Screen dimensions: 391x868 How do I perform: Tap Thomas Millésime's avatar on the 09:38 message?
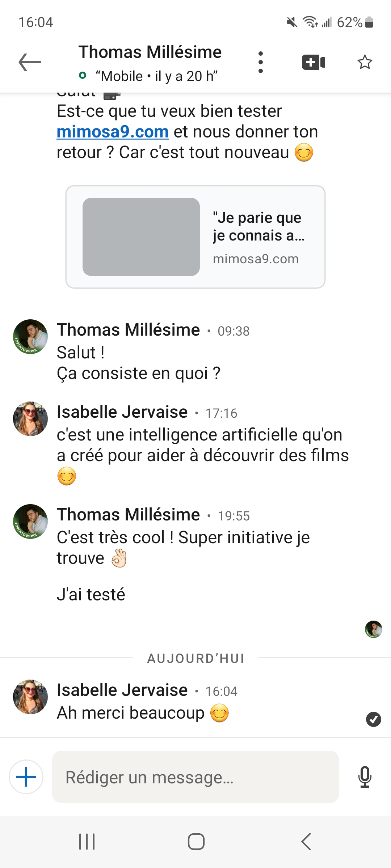coord(30,337)
